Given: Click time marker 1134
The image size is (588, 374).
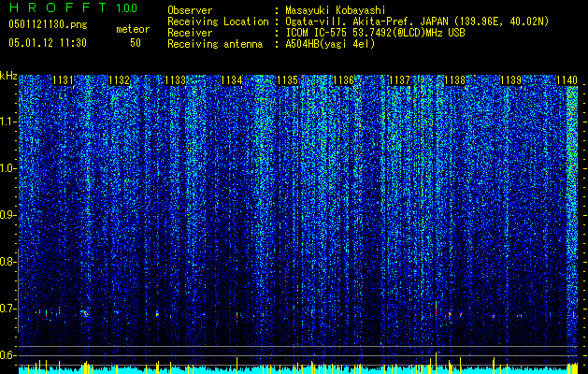Looking at the screenshot, I should point(232,80).
